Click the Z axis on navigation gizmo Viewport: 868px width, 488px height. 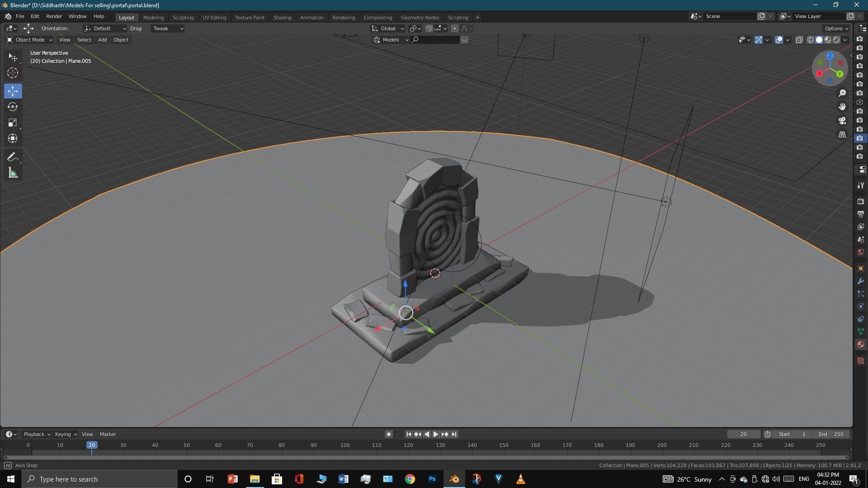(x=830, y=56)
